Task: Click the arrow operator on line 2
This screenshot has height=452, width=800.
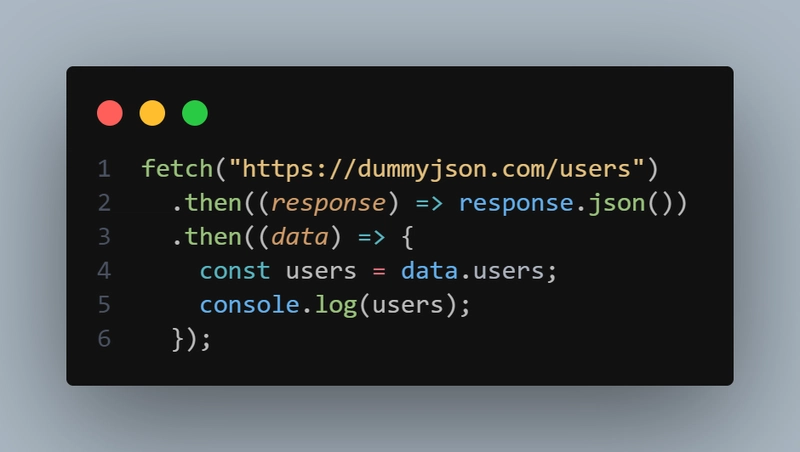Action: [429, 203]
